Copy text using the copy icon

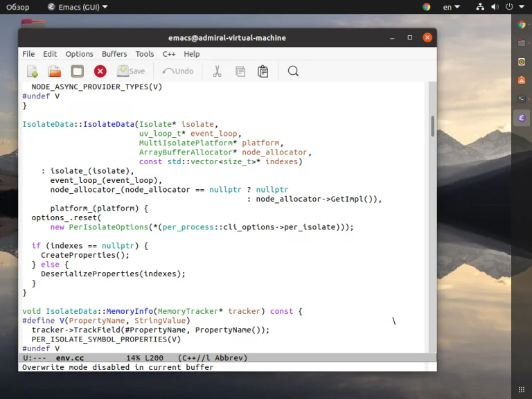[x=240, y=71]
